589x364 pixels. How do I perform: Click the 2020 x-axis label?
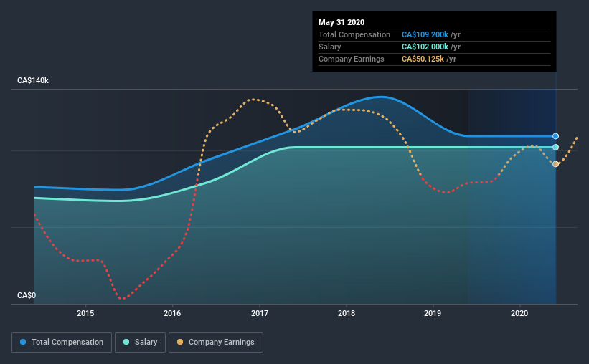[x=519, y=313]
